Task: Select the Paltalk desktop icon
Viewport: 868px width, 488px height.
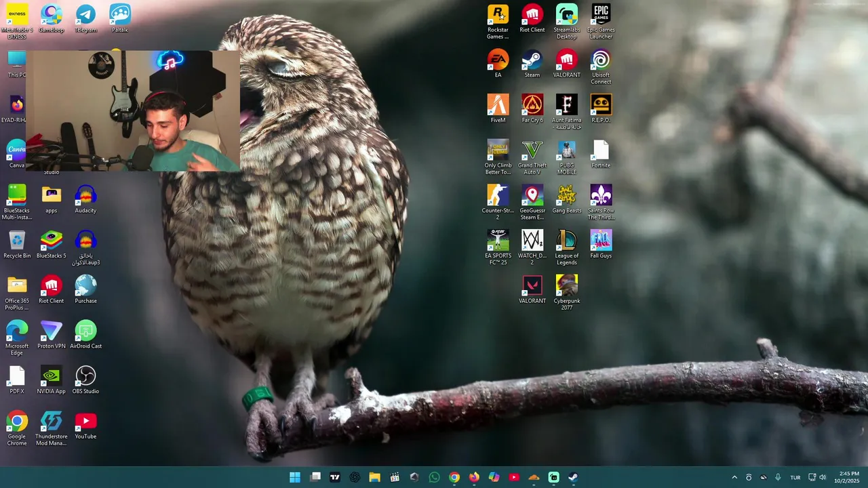Action: (x=120, y=18)
